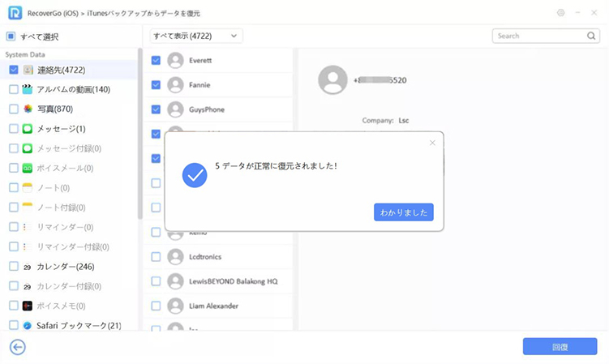The width and height of the screenshot is (609, 364).
Task: Check the カレンダー(246) checkbox
Action: pyautogui.click(x=14, y=267)
